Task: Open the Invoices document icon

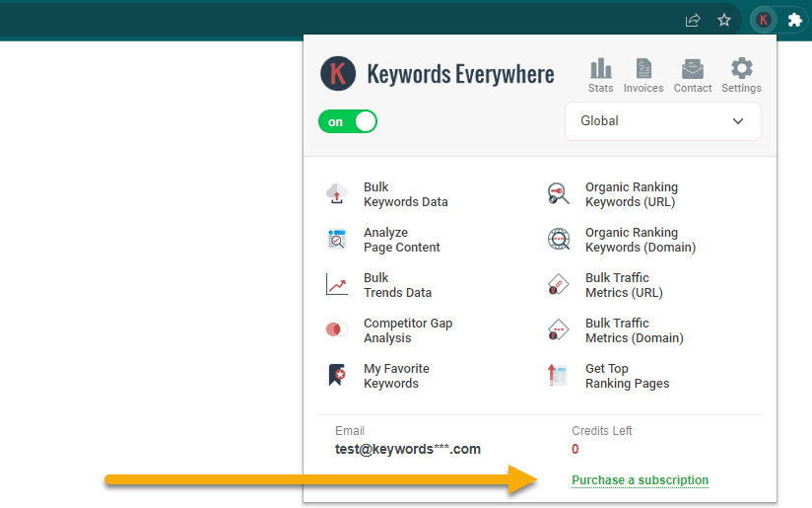Action: click(x=643, y=68)
